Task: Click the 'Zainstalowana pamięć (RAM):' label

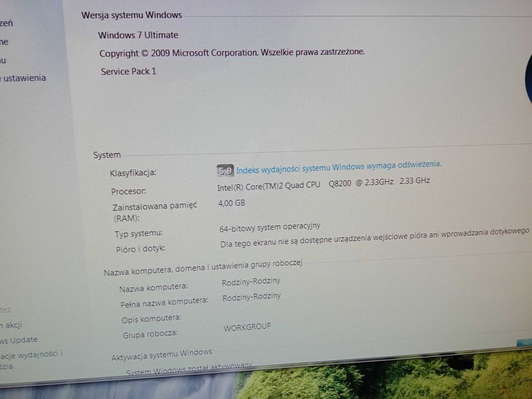Action: 155,211
